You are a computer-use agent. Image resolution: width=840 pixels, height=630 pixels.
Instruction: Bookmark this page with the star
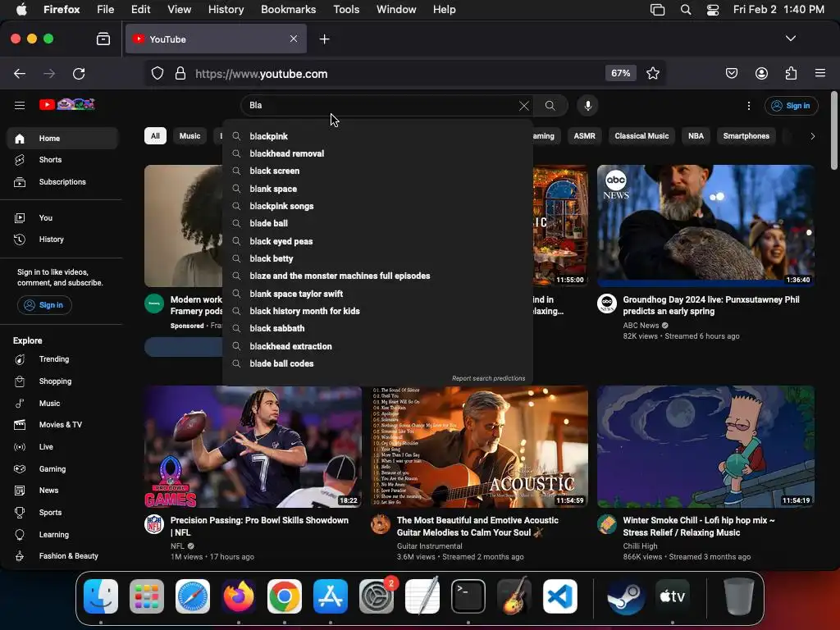[652, 73]
